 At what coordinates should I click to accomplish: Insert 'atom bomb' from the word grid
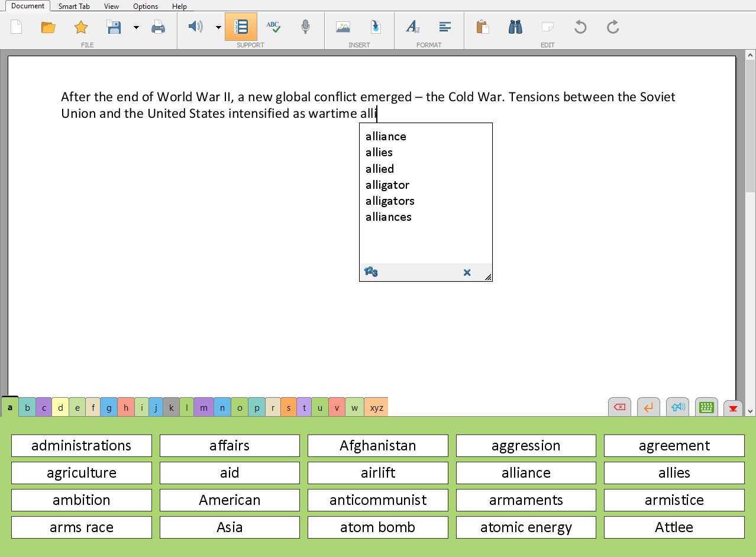[378, 527]
